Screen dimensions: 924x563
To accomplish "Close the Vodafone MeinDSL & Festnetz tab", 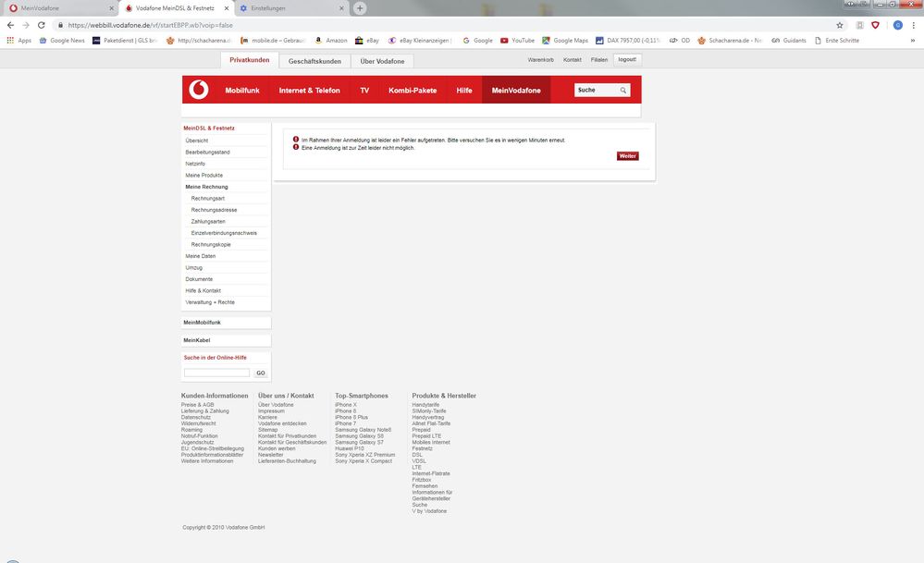I will tap(227, 8).
